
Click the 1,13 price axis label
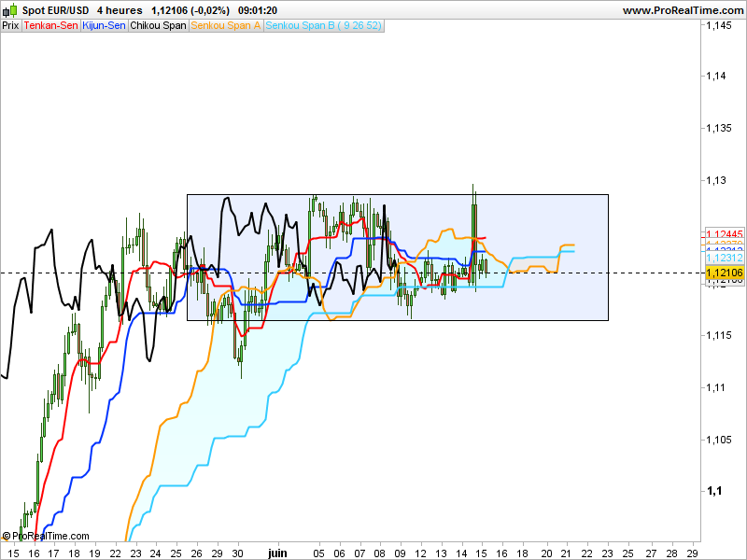716,180
